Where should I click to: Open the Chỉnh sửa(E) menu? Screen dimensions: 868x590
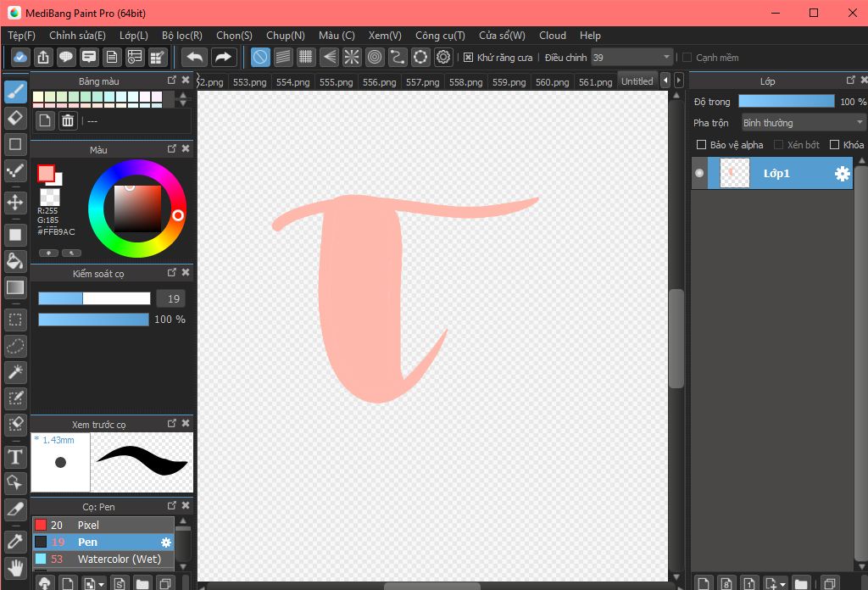[77, 36]
